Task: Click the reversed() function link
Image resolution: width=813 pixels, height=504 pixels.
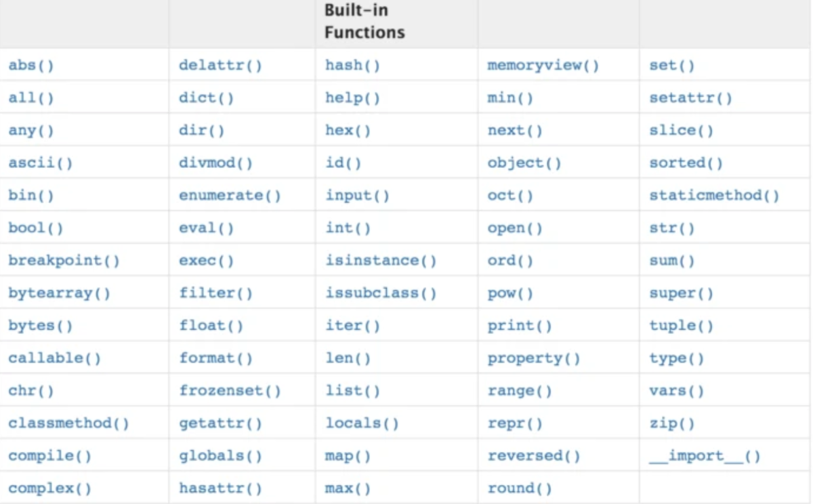Action: 534,456
